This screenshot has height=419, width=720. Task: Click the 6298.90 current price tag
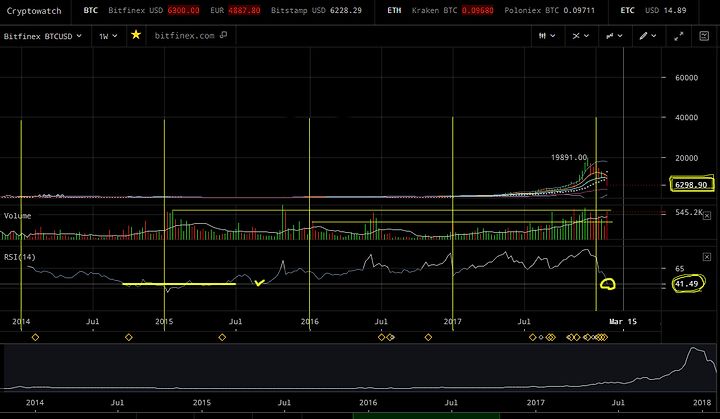(691, 185)
